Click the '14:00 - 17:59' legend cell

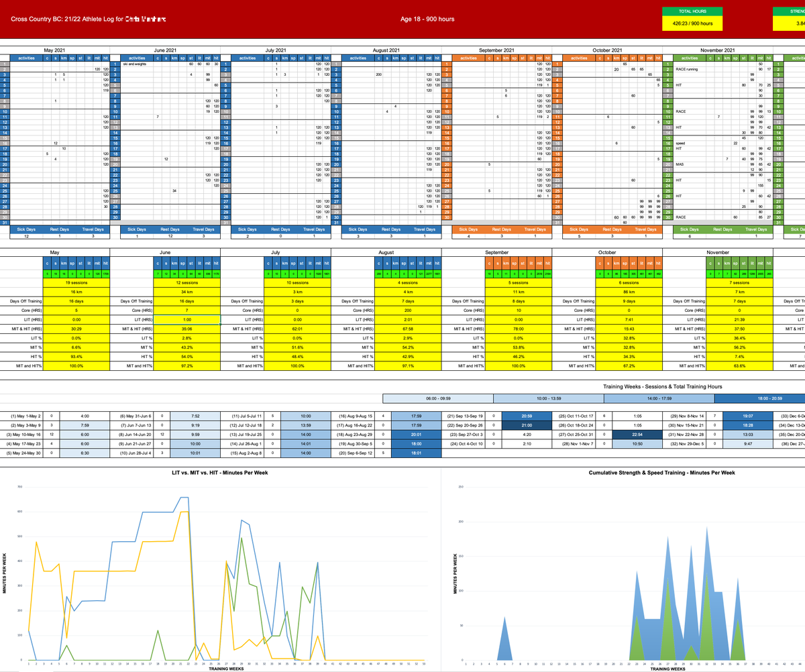(658, 398)
